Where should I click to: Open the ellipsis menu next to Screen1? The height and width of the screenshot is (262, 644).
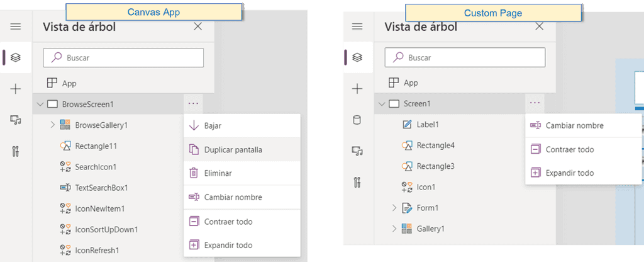pyautogui.click(x=535, y=103)
